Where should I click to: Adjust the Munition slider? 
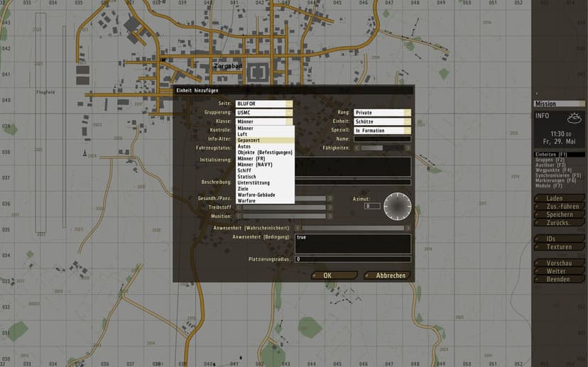tap(284, 217)
